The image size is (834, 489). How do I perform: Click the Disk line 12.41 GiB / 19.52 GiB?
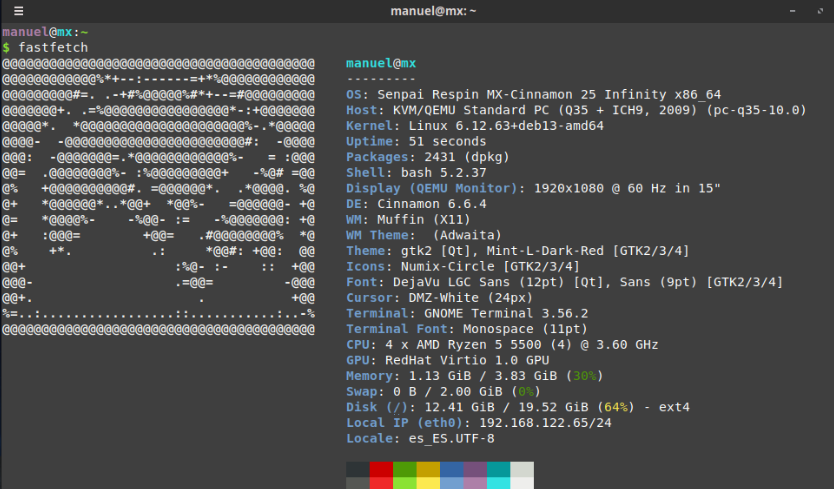click(x=518, y=407)
